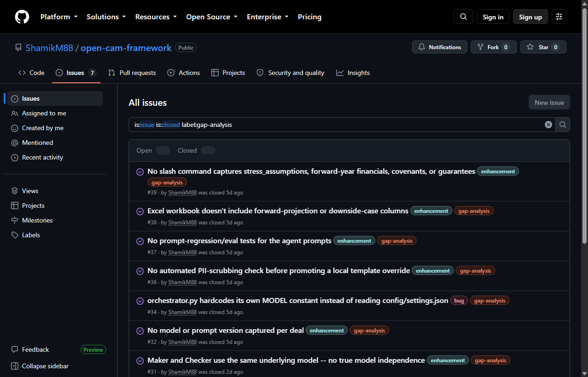Collapse the sidebar

[x=55, y=366]
